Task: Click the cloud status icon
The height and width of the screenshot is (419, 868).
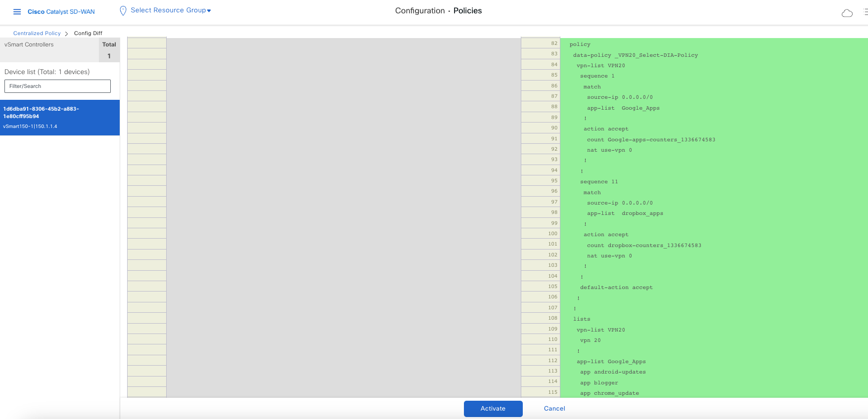Action: 847,13
